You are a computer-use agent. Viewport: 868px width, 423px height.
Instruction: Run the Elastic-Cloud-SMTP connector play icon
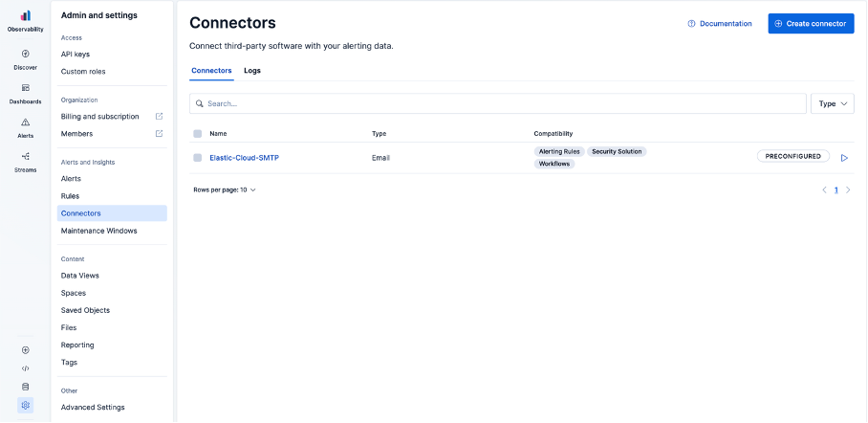tap(844, 158)
